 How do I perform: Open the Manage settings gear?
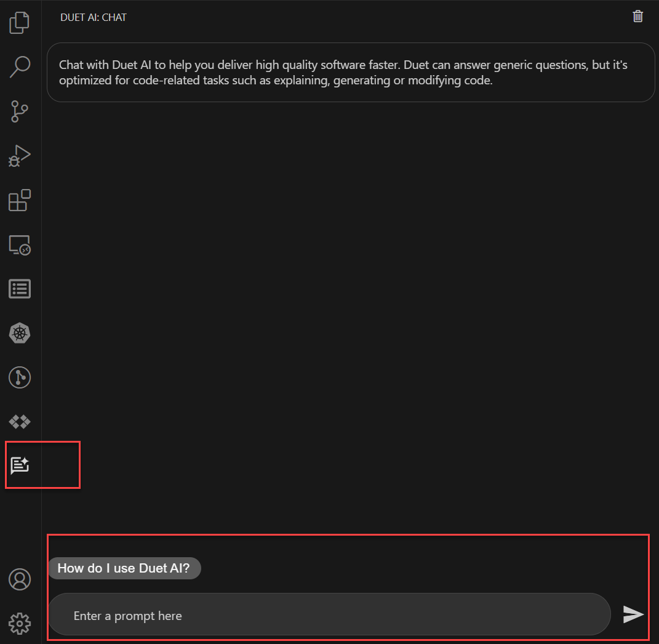click(x=19, y=624)
